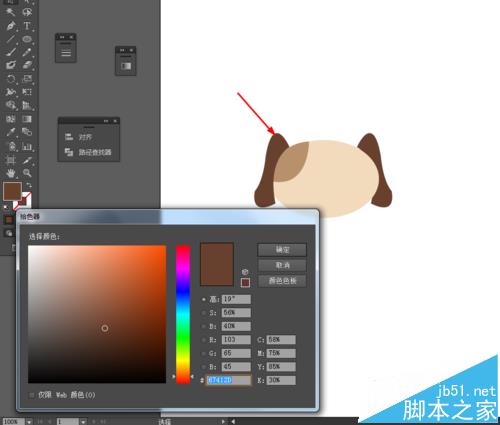The width and height of the screenshot is (500, 425).
Task: Select the Pencil tool
Action: coord(27,52)
